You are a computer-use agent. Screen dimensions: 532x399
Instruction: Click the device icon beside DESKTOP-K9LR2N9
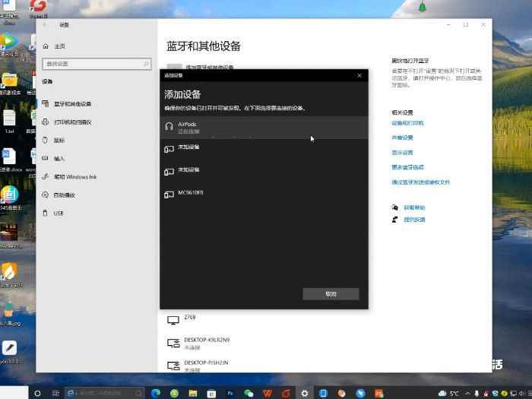coord(173,343)
